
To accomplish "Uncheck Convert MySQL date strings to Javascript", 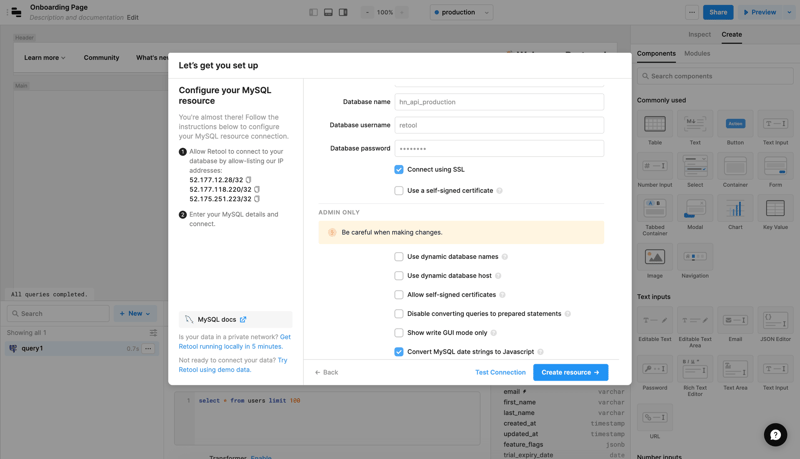I will (399, 352).
